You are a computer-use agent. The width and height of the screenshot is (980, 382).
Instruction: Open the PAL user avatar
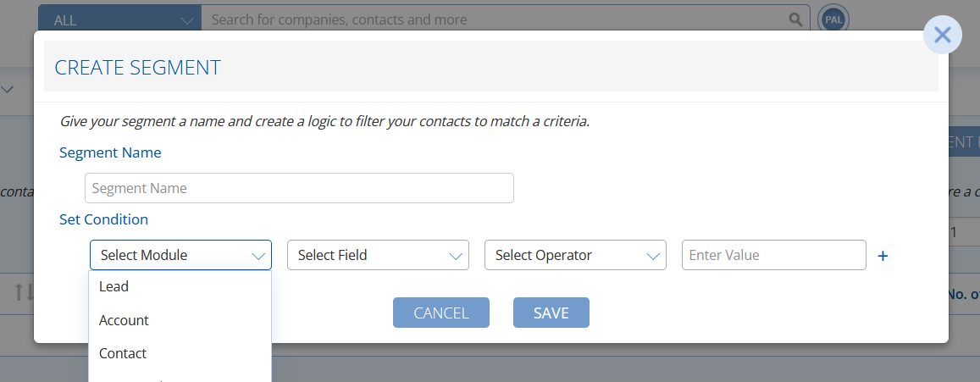coord(833,19)
